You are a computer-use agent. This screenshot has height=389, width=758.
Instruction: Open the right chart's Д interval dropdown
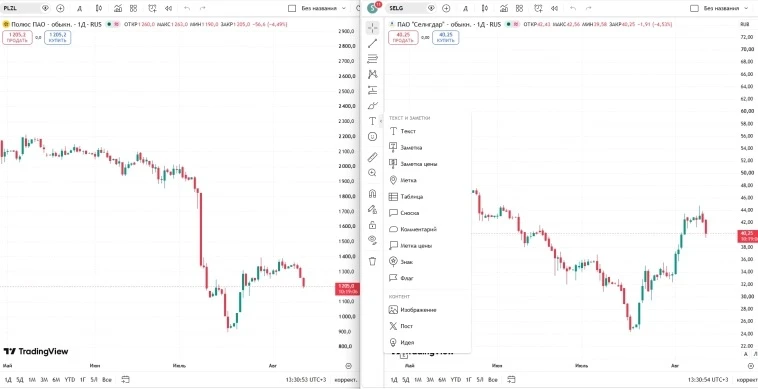[465, 8]
